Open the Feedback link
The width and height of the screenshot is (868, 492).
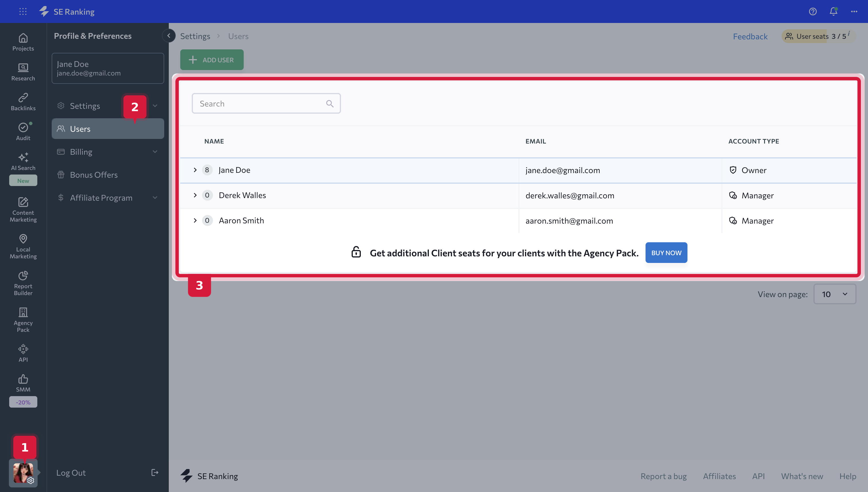[750, 36]
